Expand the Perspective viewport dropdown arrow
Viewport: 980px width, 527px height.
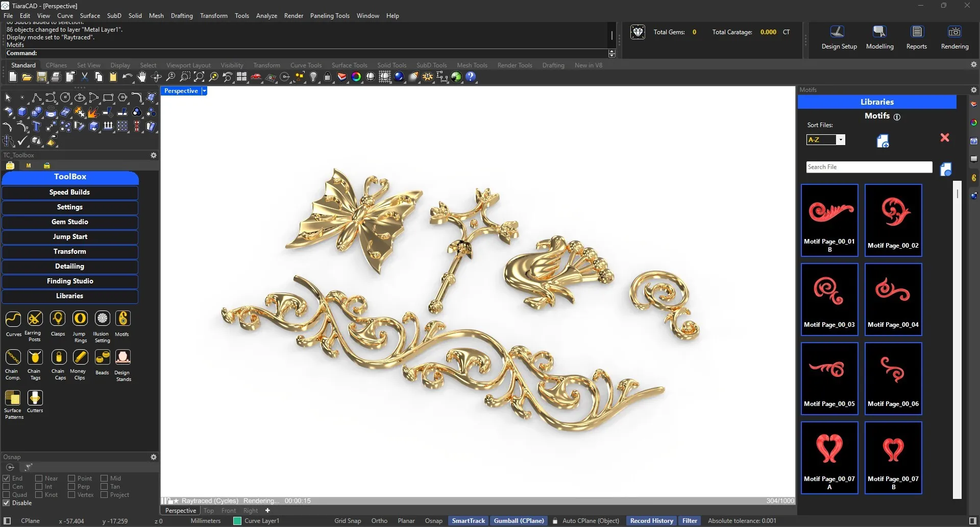pos(204,91)
